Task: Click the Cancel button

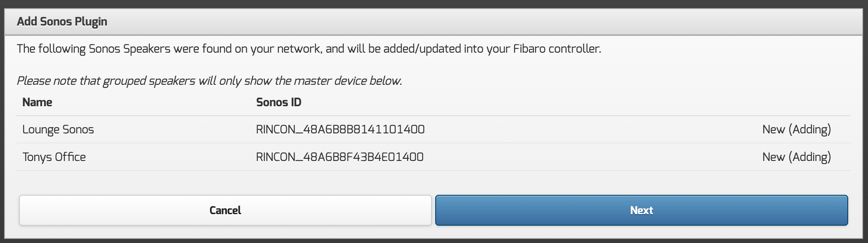Action: (x=225, y=210)
